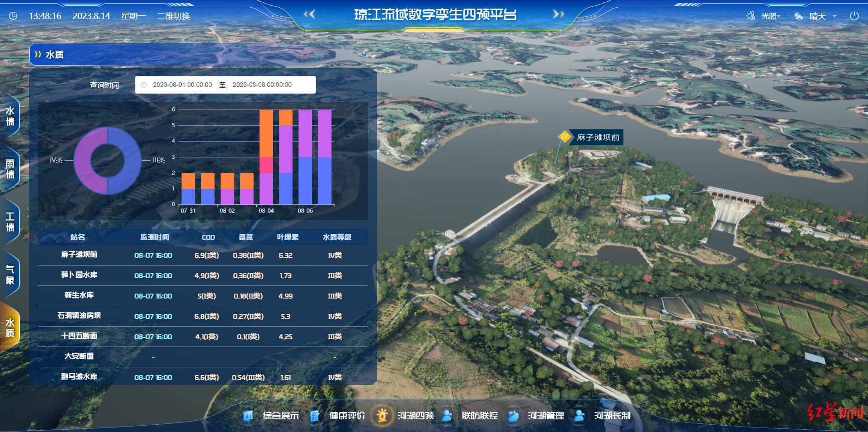Click the 0.54(III类) ammonia value
This screenshot has width=868, height=432.
[x=248, y=378]
